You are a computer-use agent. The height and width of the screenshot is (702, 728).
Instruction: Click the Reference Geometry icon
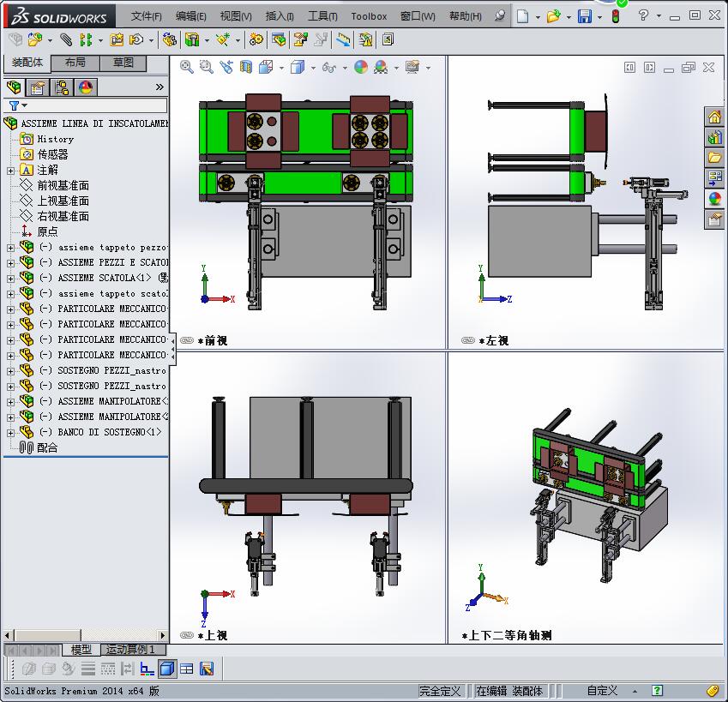[x=223, y=40]
